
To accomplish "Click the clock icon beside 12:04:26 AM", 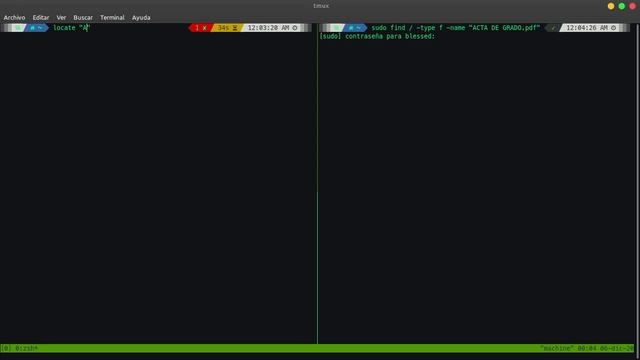I will 613,28.
